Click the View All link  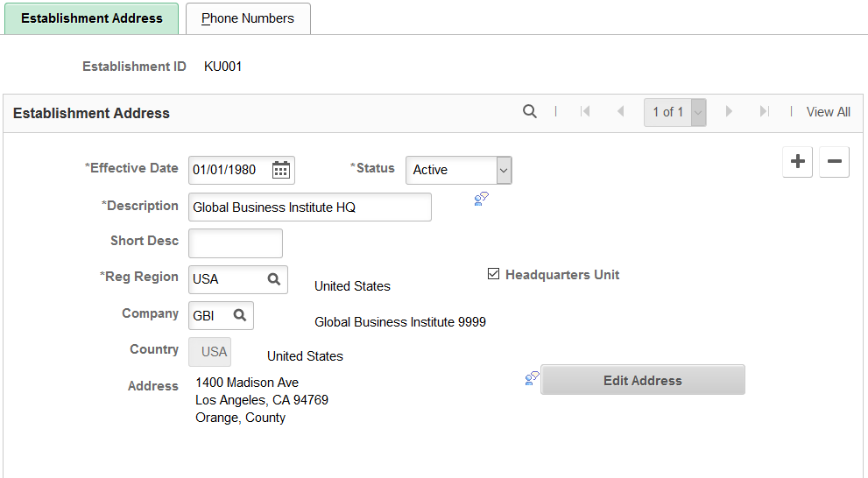pos(828,112)
